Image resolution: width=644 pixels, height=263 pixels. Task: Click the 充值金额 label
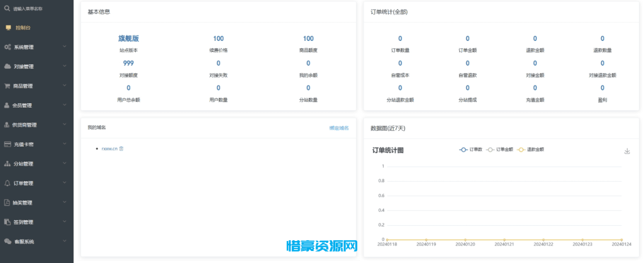(535, 100)
